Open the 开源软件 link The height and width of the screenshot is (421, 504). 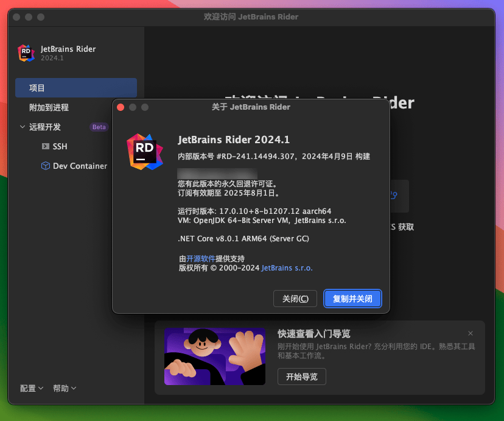click(201, 258)
